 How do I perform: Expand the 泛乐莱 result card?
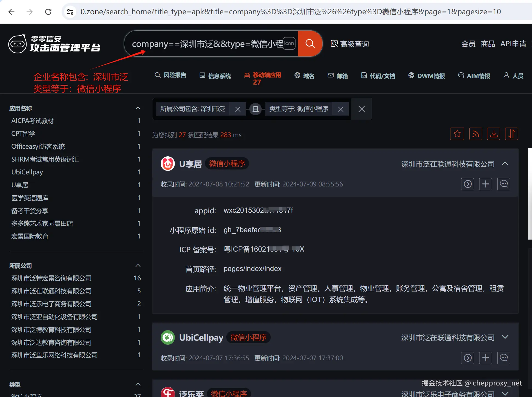[x=505, y=393]
